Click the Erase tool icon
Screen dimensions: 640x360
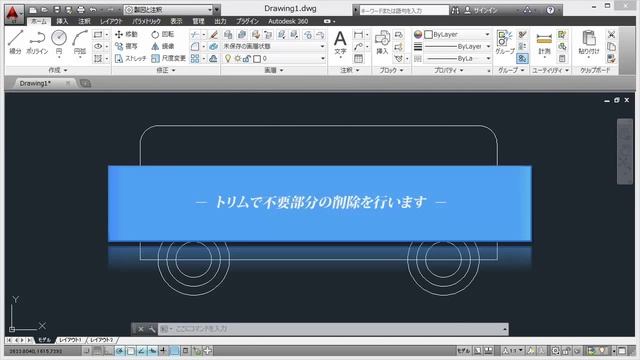(213, 35)
